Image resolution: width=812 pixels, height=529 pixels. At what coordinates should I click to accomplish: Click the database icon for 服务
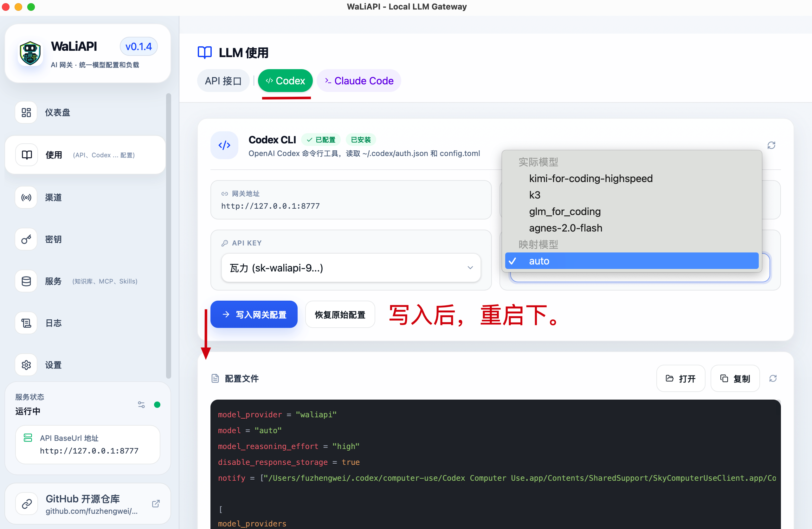click(x=26, y=281)
